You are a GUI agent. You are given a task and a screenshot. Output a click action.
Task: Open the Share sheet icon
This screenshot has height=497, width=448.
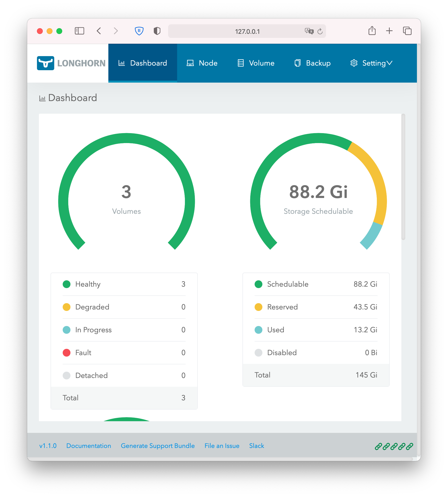click(x=372, y=31)
